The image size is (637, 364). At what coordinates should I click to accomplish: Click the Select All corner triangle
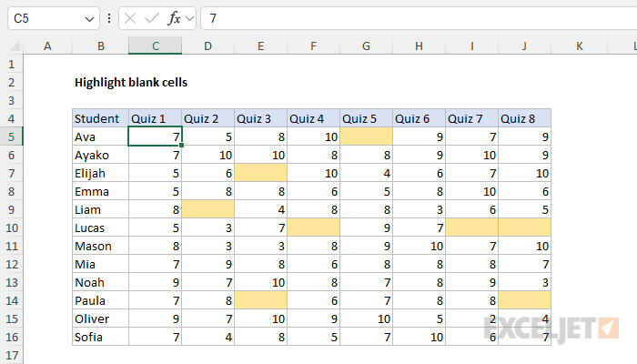pyautogui.click(x=15, y=45)
